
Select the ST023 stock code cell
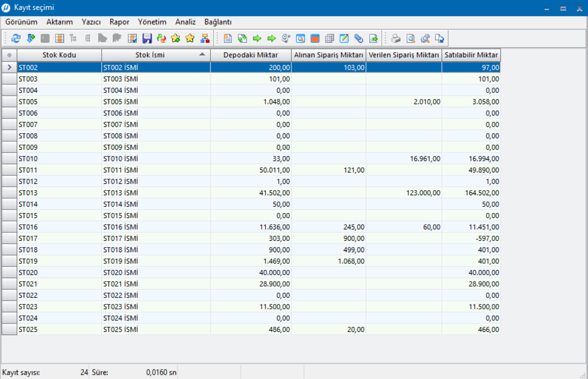[x=59, y=306]
